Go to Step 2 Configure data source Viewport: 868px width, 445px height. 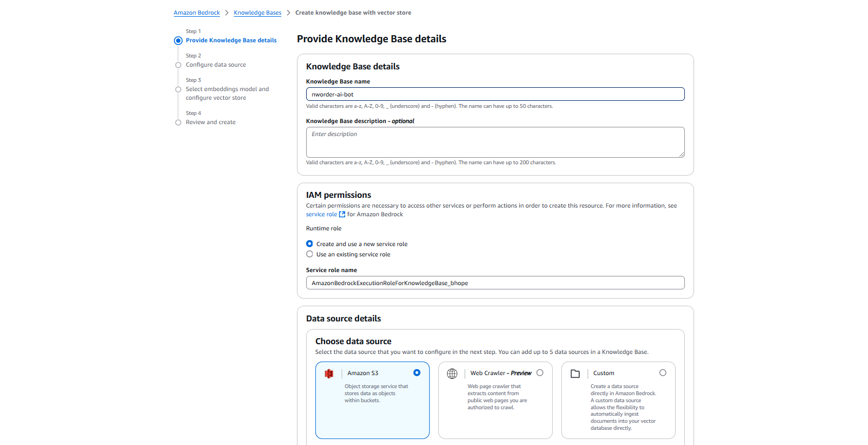(x=216, y=65)
